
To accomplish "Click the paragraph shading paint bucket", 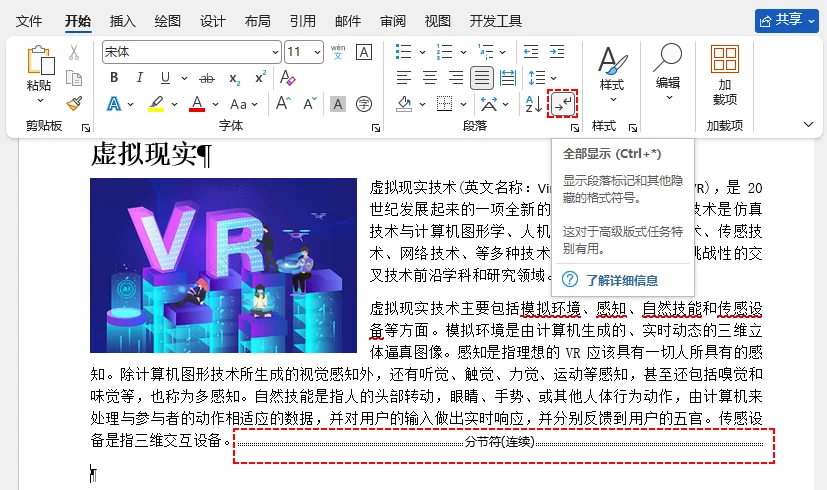I will 404,104.
